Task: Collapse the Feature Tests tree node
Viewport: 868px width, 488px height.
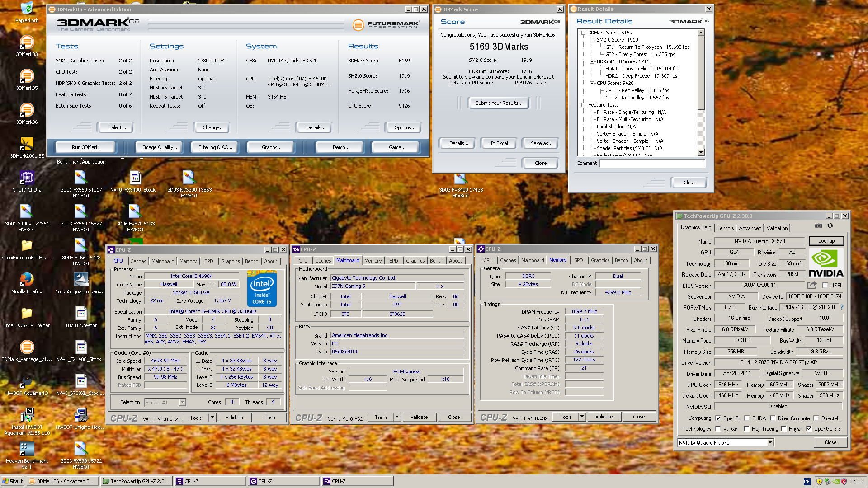Action: 584,105
